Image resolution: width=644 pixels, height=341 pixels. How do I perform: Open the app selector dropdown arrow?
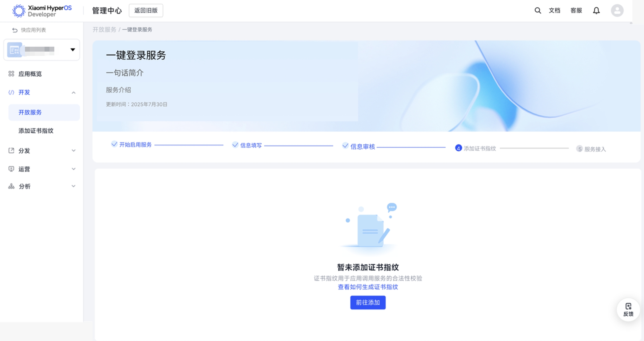coord(72,50)
